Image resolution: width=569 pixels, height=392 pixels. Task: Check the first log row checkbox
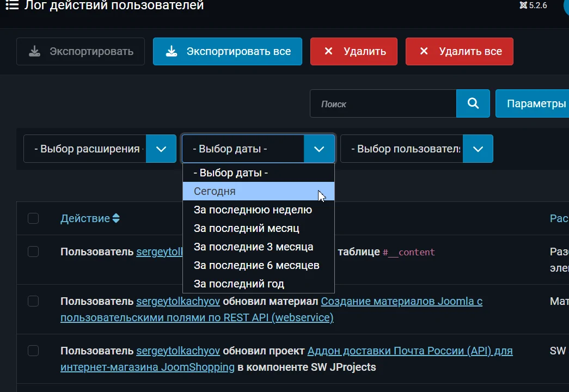pyautogui.click(x=33, y=252)
